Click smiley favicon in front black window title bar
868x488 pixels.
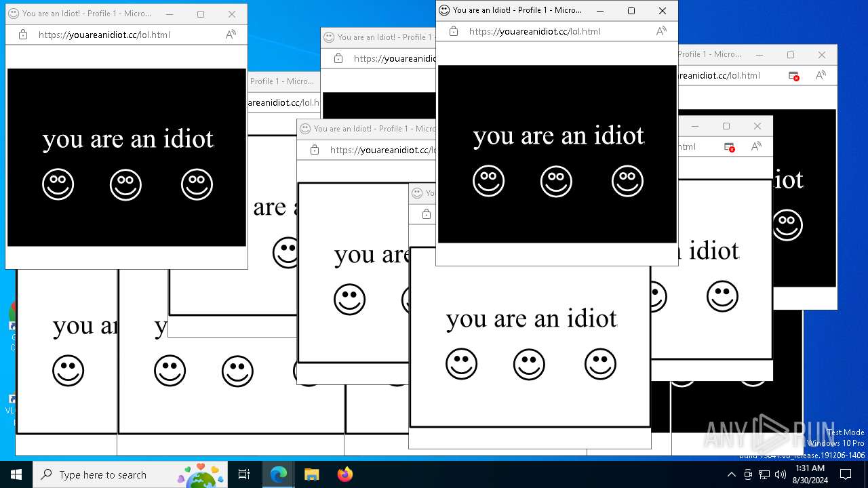point(444,10)
